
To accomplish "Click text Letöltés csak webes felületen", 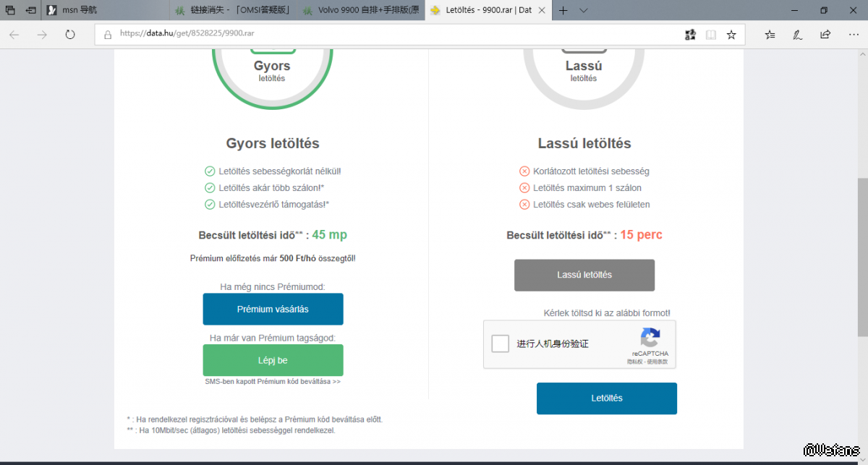I will click(592, 205).
